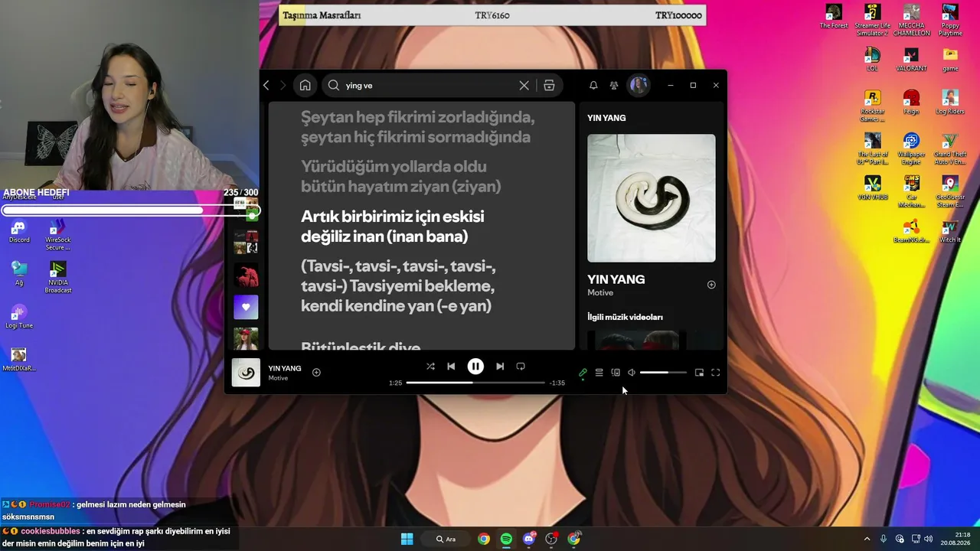Image resolution: width=980 pixels, height=551 pixels.
Task: Jump to lyric 'Tavsiyemi bekleme, kendi kendine yan'
Action: tap(398, 286)
